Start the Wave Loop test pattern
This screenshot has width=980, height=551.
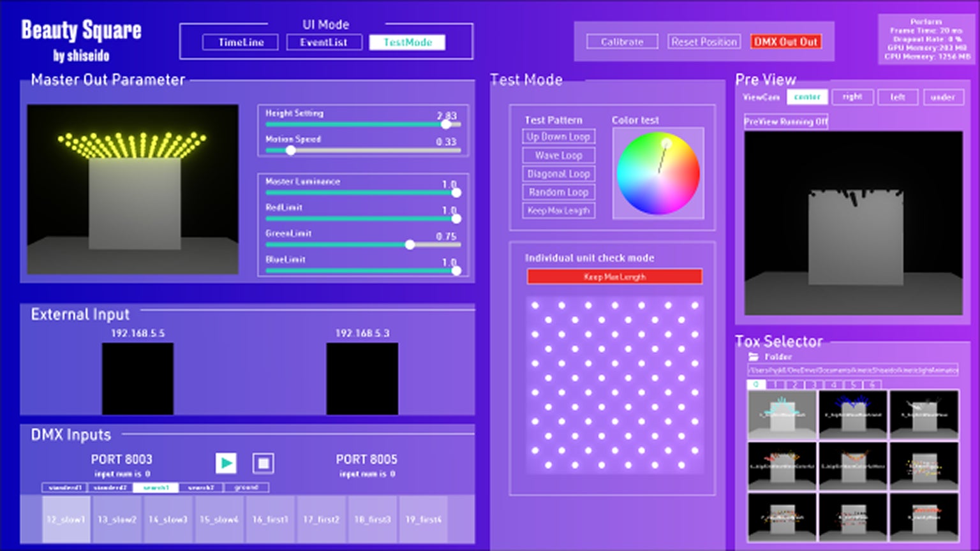tap(559, 155)
